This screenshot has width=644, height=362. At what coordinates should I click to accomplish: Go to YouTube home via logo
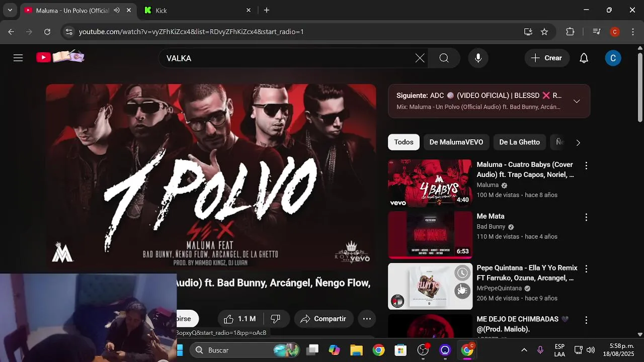(x=60, y=57)
